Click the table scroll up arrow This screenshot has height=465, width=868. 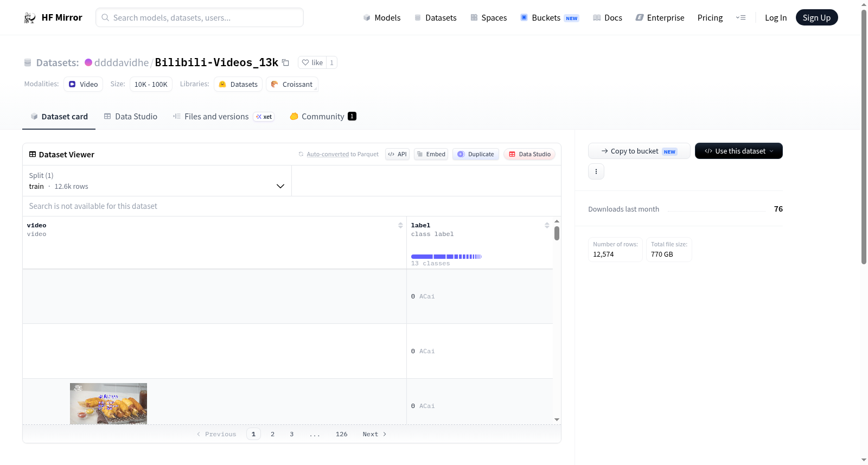click(x=557, y=221)
